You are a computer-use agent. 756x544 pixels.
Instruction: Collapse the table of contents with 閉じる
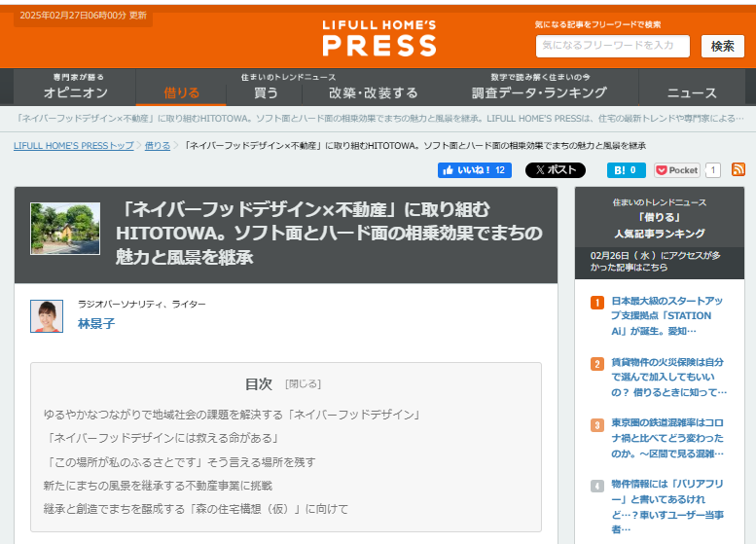(304, 383)
